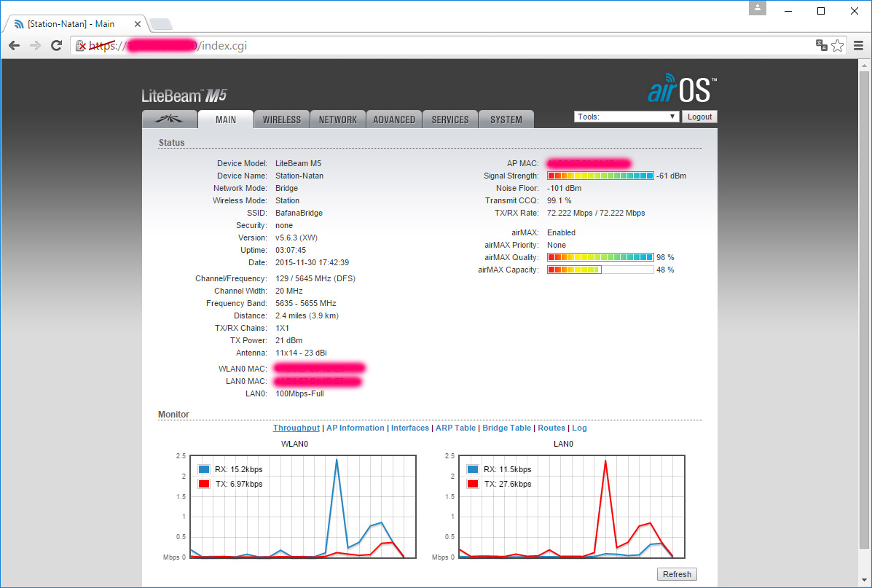Click the LAN0 throughput graph

572,507
